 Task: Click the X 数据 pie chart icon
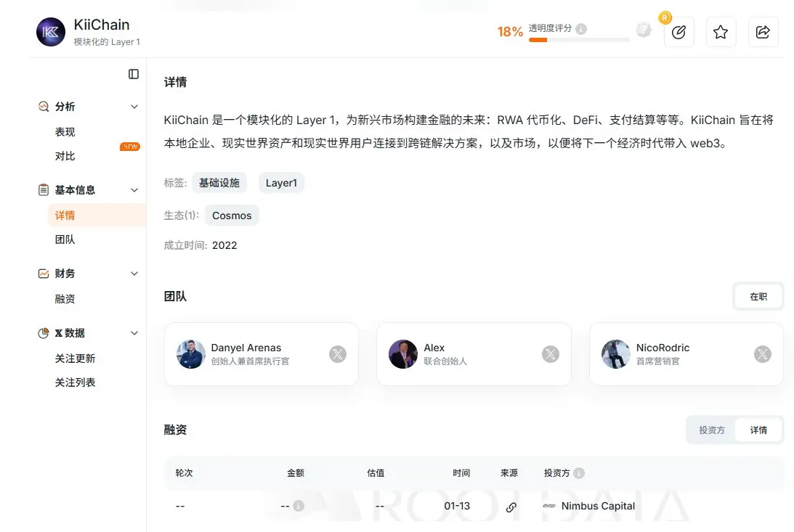44,333
